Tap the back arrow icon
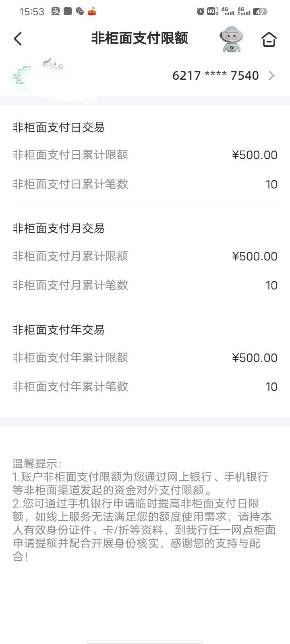The height and width of the screenshot is (644, 290). tap(18, 39)
